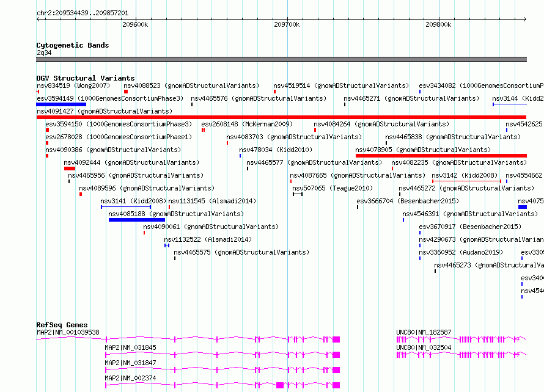Image resolution: width=544 pixels, height=392 pixels.
Task: Open esv3666704 (Besenbacher2015) label
Action: click(x=408, y=201)
